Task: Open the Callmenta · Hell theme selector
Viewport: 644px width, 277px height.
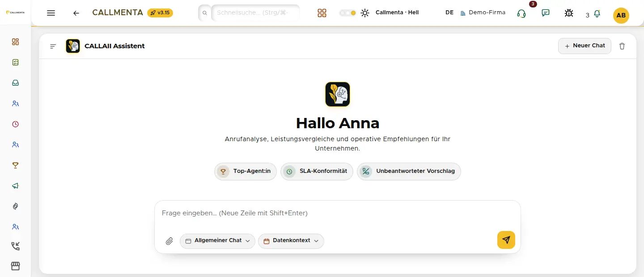Action: [x=397, y=13]
